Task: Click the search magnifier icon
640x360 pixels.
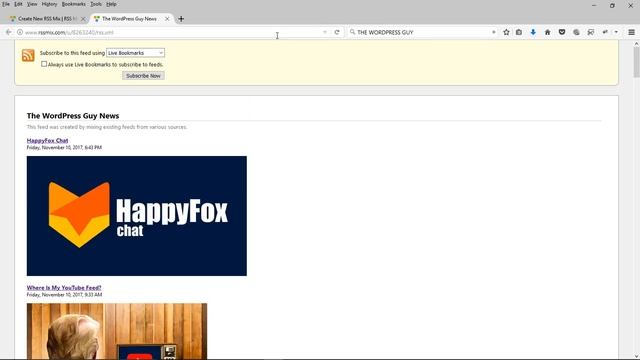Action: 352,32
